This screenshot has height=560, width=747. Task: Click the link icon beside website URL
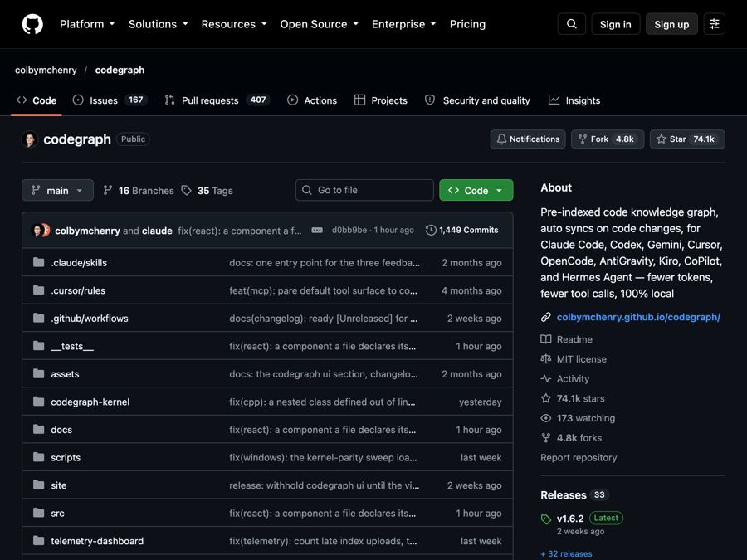tap(546, 317)
